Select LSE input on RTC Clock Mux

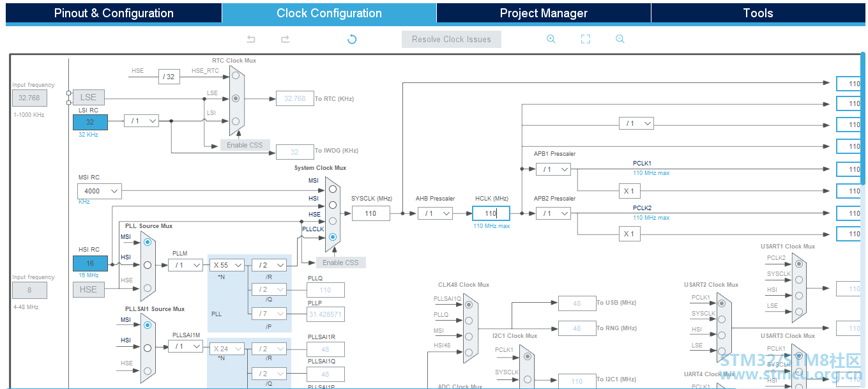tap(236, 98)
